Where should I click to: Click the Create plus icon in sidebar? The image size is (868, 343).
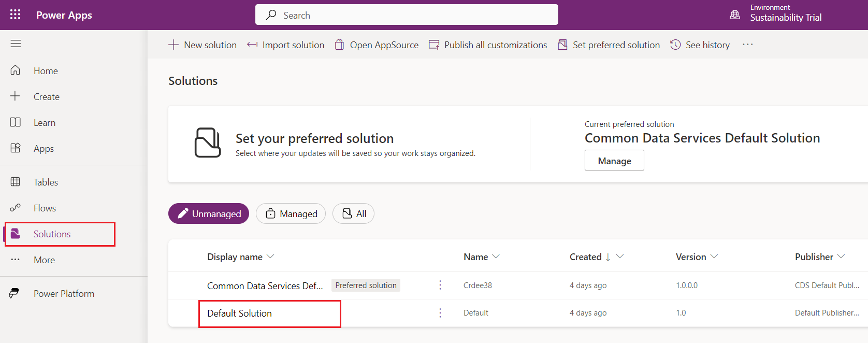pos(16,96)
